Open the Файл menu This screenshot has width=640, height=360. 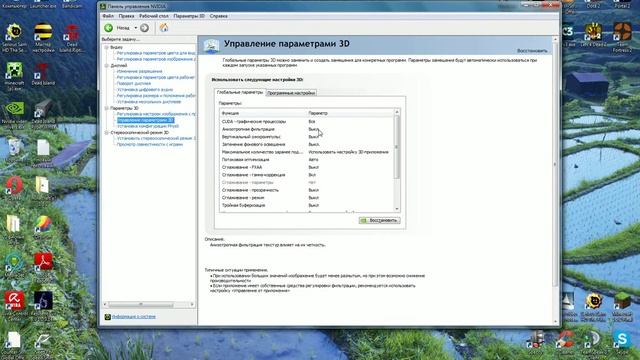tap(108, 16)
